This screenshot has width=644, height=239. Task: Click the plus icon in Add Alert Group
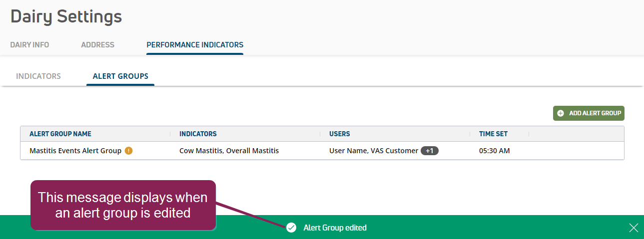pos(561,113)
